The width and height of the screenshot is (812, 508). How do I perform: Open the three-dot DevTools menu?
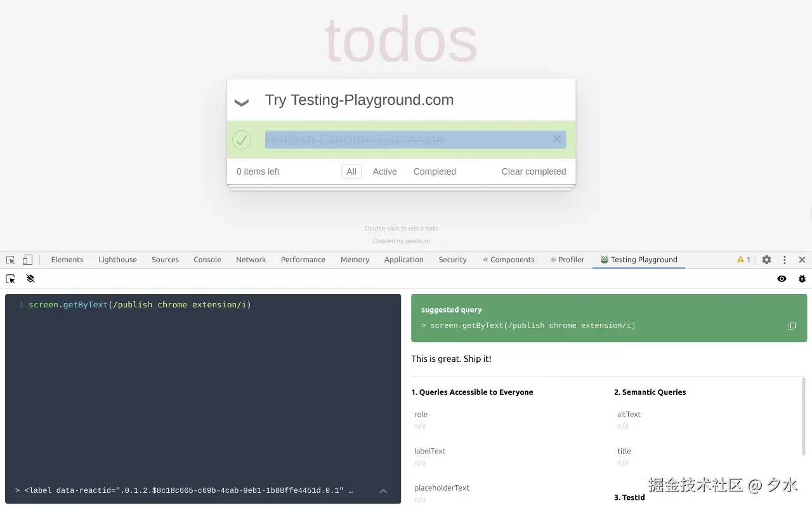pos(785,260)
